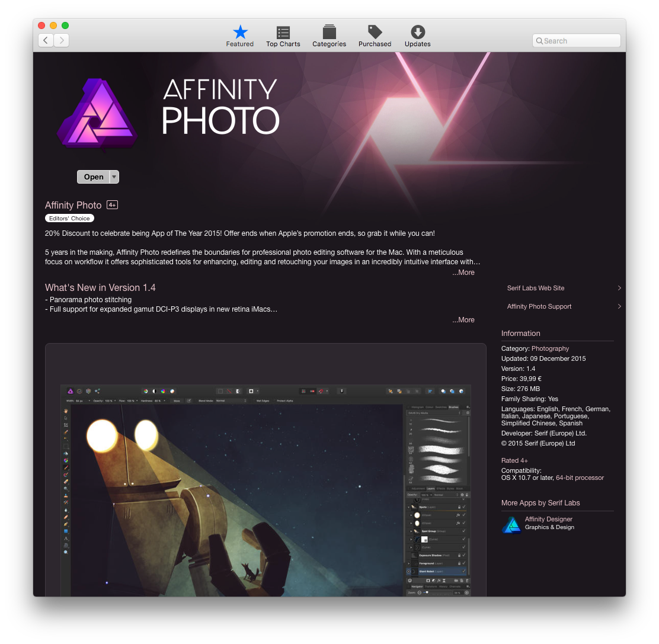The height and width of the screenshot is (644, 659).
Task: Click the More Apps by Serif Labs heading
Action: [x=540, y=503]
